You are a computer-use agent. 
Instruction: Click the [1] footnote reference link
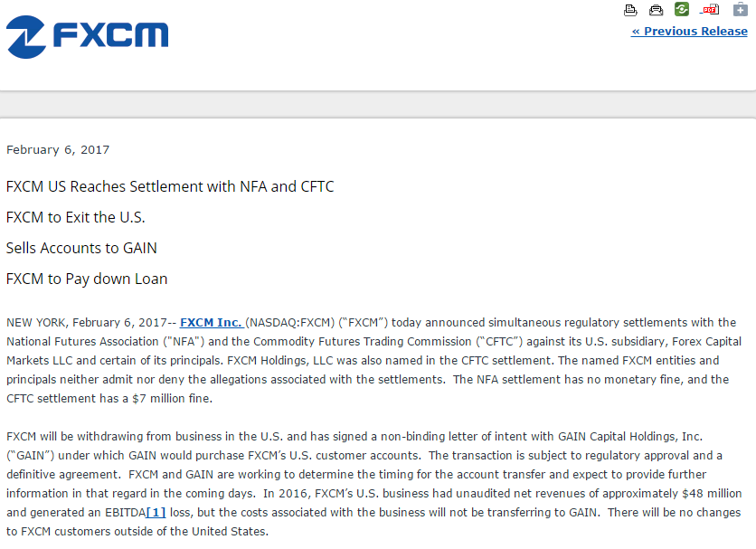tap(156, 512)
